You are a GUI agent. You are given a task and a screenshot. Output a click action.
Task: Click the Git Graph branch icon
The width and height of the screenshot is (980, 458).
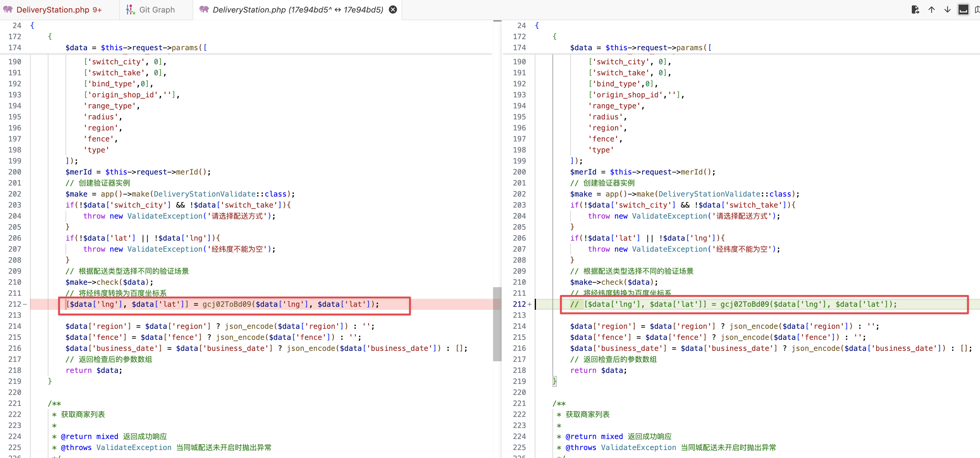click(x=130, y=10)
